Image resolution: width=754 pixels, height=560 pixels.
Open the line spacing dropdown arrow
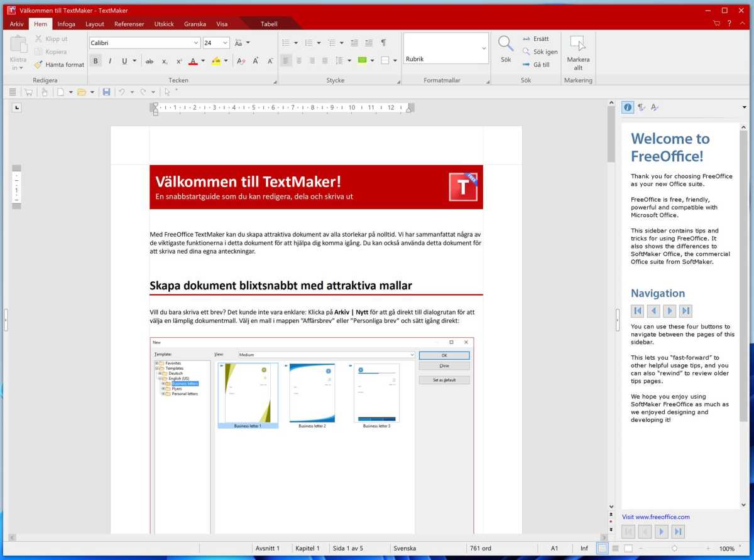tap(349, 61)
